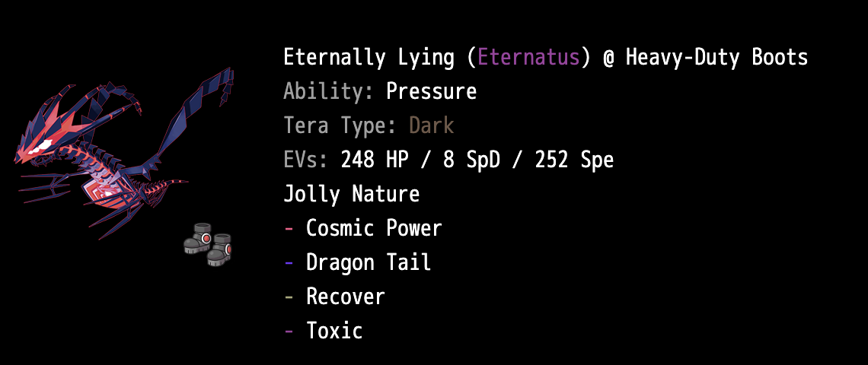868x365 pixels.
Task: Click the Dragon Tail move
Action: pos(369,262)
